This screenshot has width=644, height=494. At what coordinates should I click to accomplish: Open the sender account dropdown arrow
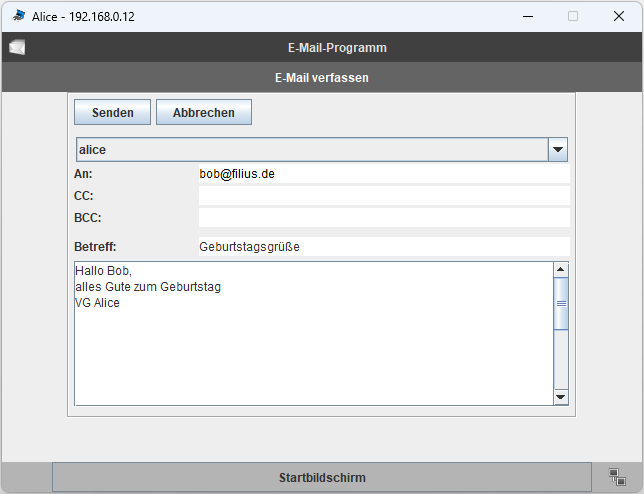tap(558, 150)
